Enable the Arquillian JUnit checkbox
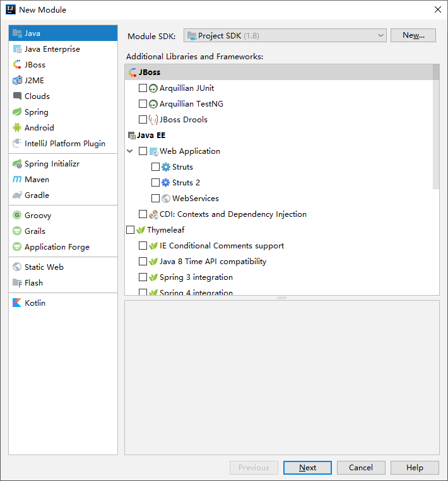 (x=143, y=88)
